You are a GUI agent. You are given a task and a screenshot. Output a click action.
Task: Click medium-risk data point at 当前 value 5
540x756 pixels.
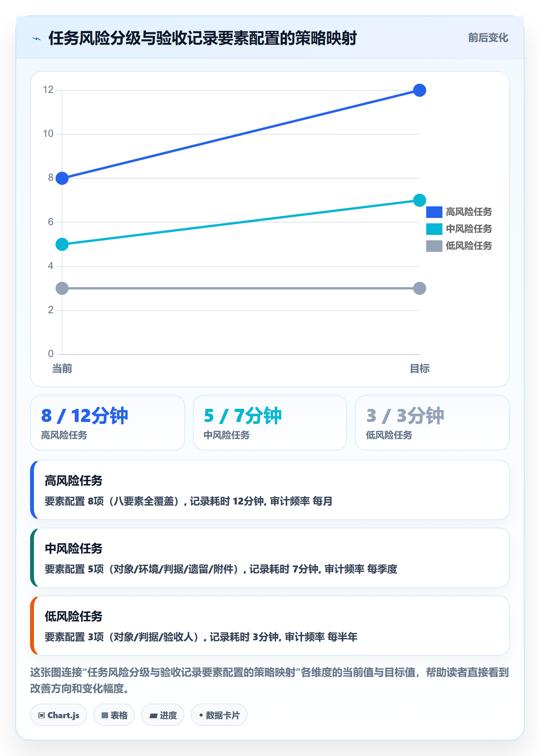(62, 244)
